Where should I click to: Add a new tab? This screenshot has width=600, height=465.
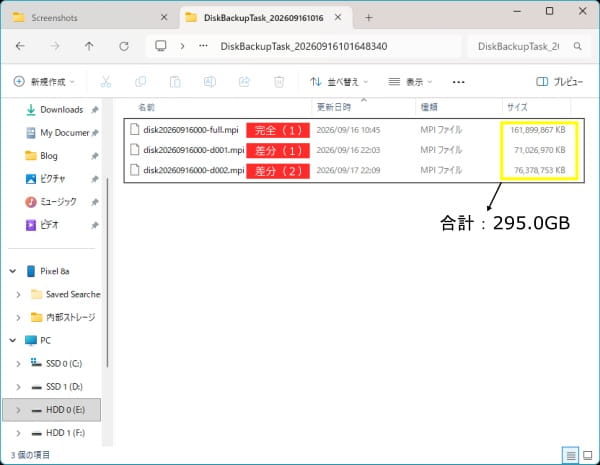coord(368,18)
